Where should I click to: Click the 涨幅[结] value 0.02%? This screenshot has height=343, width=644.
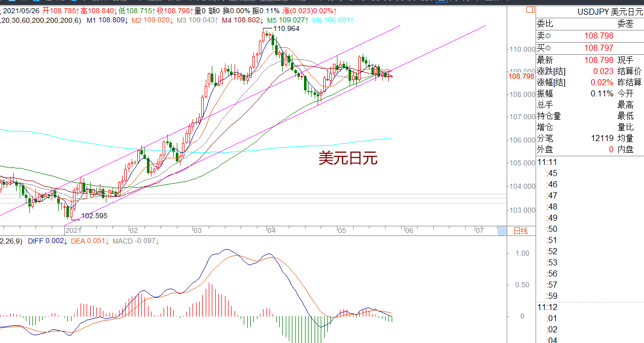pyautogui.click(x=602, y=82)
